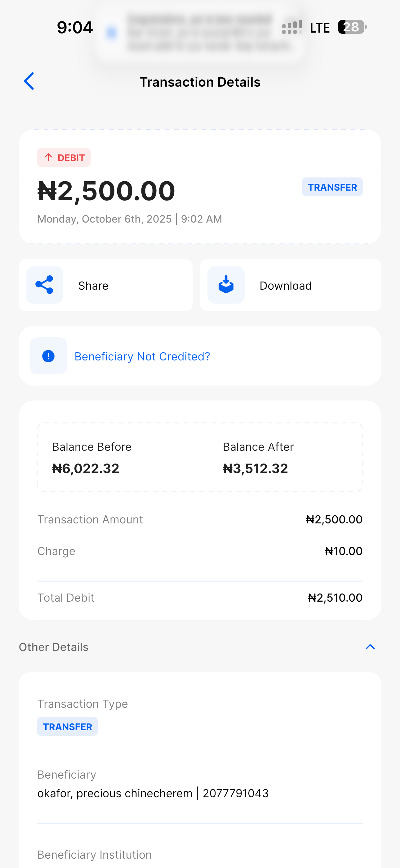Tap the Balance Before amount

coord(86,468)
